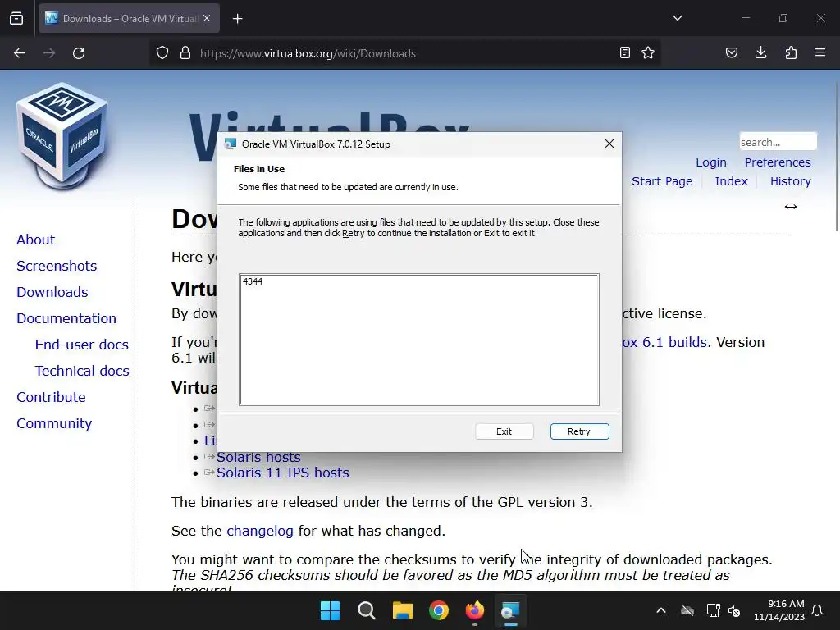Open taskbar Search magnifier icon
Viewport: 840px width, 630px height.
[x=367, y=610]
